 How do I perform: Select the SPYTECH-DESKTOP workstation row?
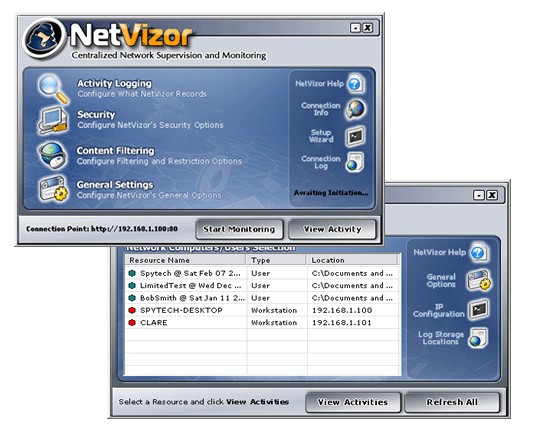tap(262, 310)
